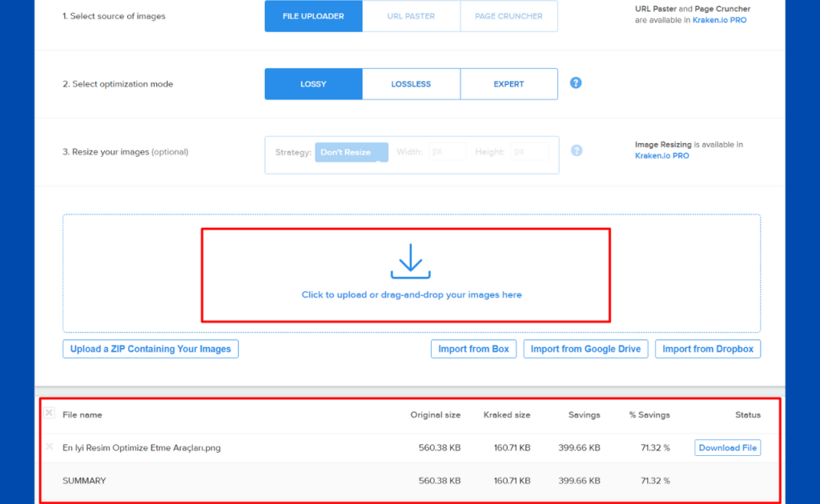This screenshot has width=820, height=504.
Task: Click 160.71 KB in the file row
Action: tap(512, 447)
